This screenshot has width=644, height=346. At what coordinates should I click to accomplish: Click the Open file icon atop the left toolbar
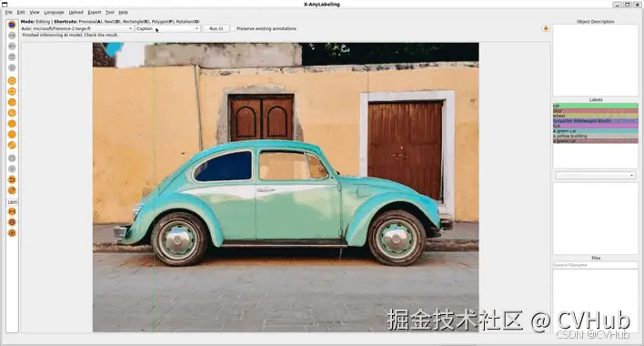pyautogui.click(x=12, y=25)
